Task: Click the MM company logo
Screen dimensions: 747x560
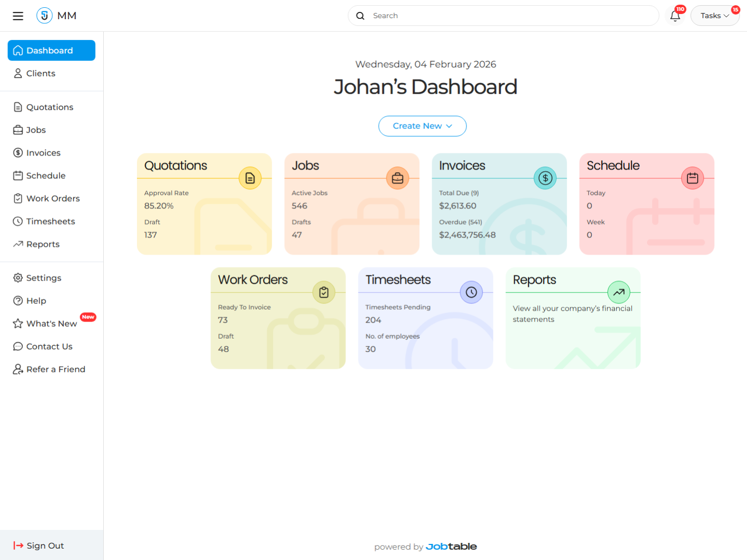Action: (45, 16)
